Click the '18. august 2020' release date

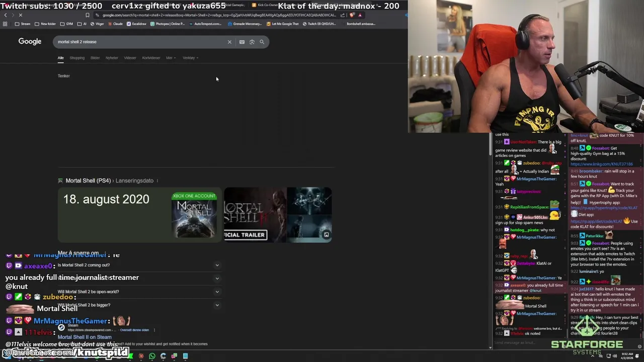pos(106,199)
